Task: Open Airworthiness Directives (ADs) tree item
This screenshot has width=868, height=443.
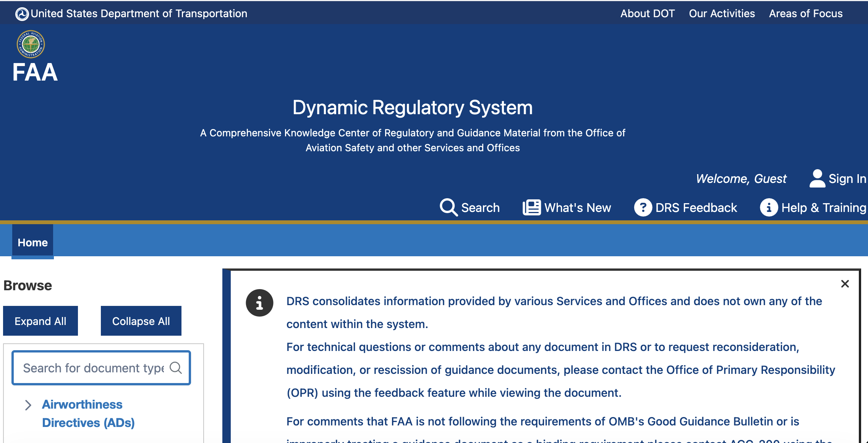Action: [x=88, y=414]
